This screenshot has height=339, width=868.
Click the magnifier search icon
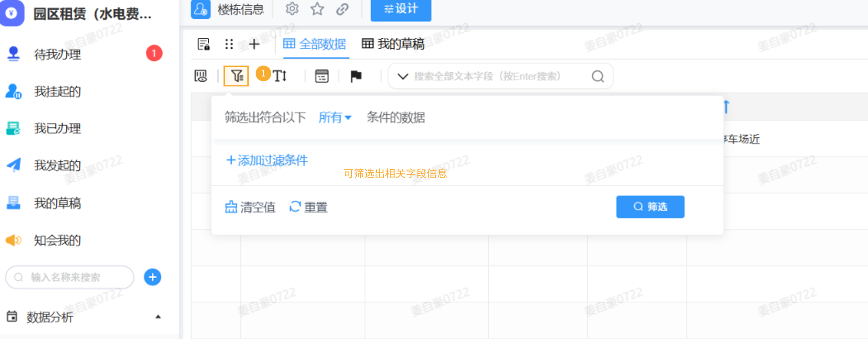pos(598,76)
